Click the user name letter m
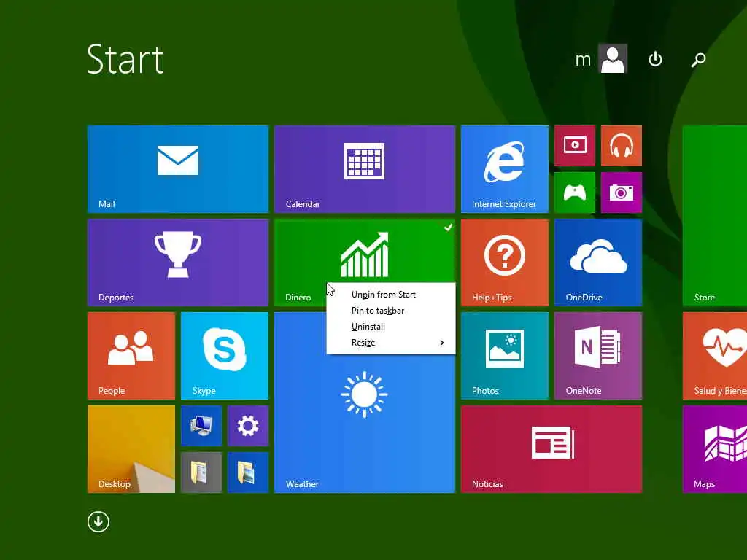This screenshot has height=560, width=747. point(583,60)
